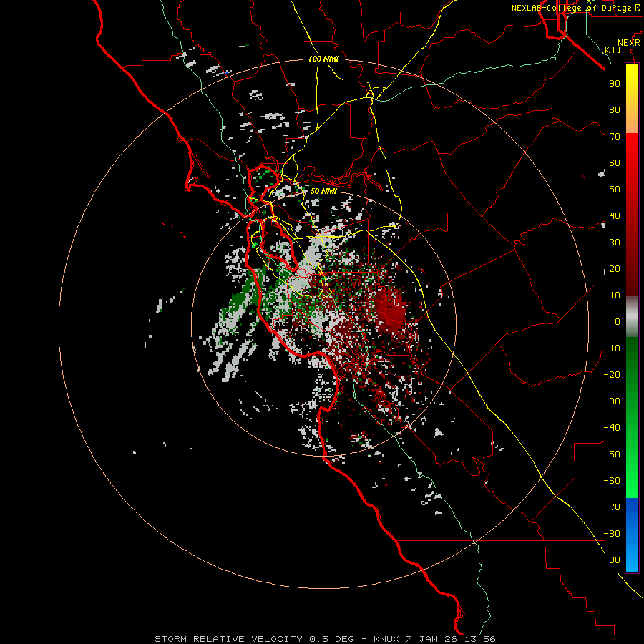This screenshot has width=644, height=644.
Task: Select the -10 scale value
Action: [x=612, y=348]
